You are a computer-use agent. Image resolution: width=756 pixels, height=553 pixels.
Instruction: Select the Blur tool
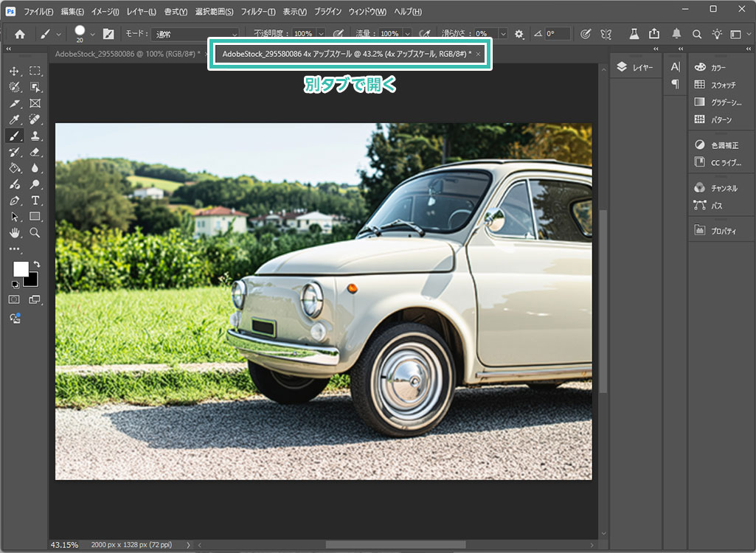(35, 168)
